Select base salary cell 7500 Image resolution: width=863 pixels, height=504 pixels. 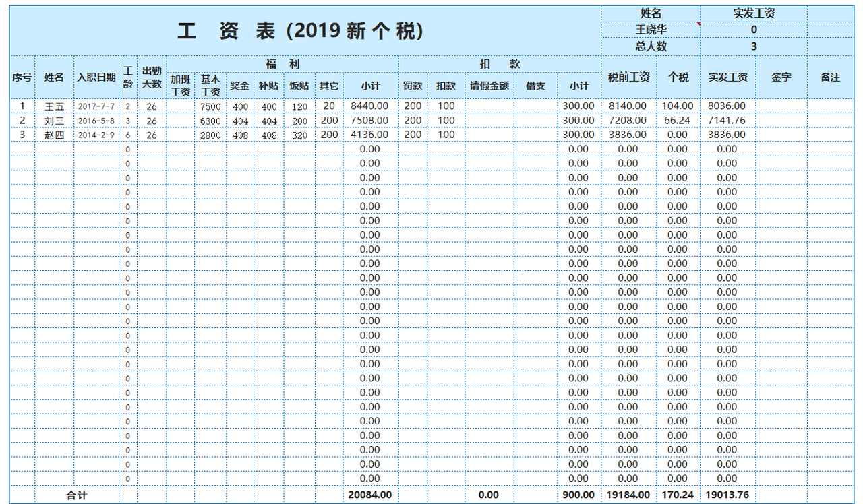point(210,106)
